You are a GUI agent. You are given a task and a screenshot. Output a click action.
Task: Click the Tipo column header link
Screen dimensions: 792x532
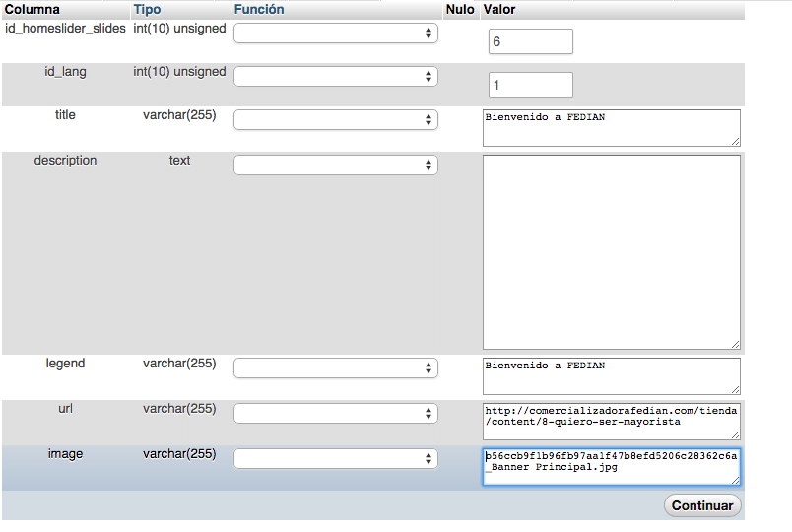click(147, 10)
